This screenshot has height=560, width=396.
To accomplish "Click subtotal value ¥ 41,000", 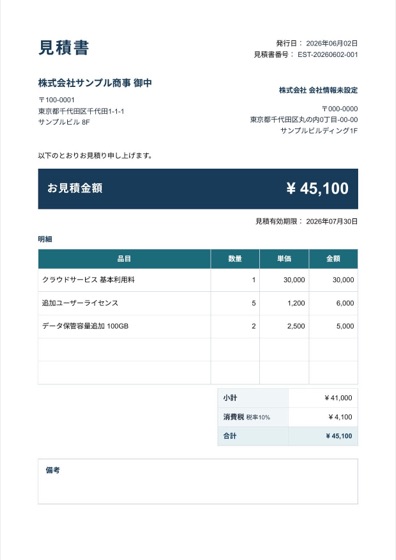I will click(x=338, y=398).
